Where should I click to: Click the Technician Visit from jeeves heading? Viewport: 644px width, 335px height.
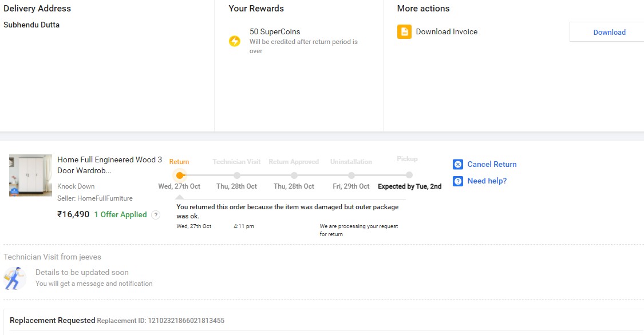52,257
